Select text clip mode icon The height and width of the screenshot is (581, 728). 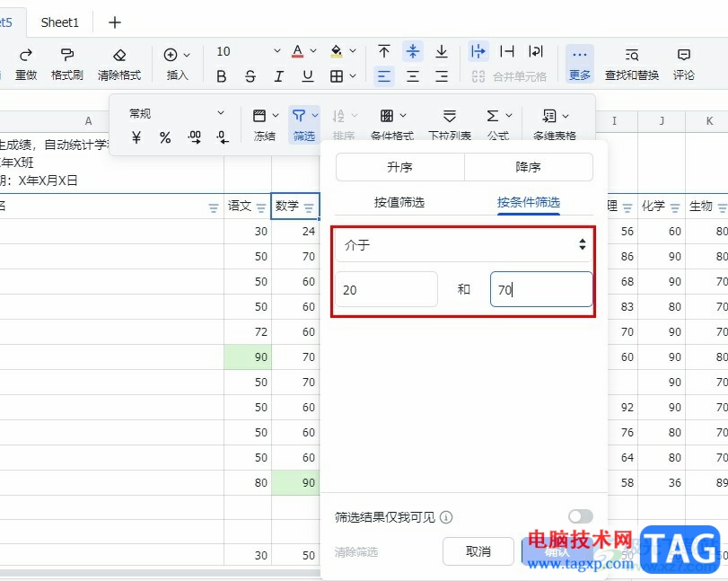click(506, 51)
